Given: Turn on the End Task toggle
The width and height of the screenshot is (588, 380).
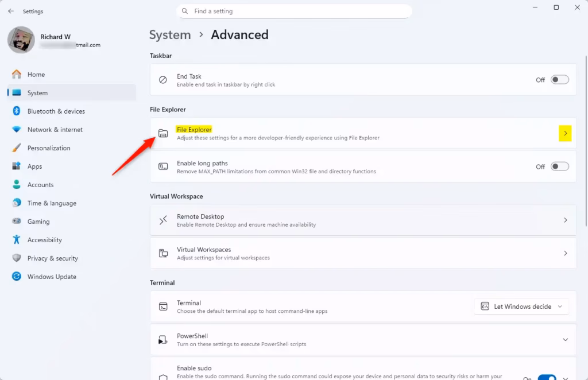Looking at the screenshot, I should (559, 79).
